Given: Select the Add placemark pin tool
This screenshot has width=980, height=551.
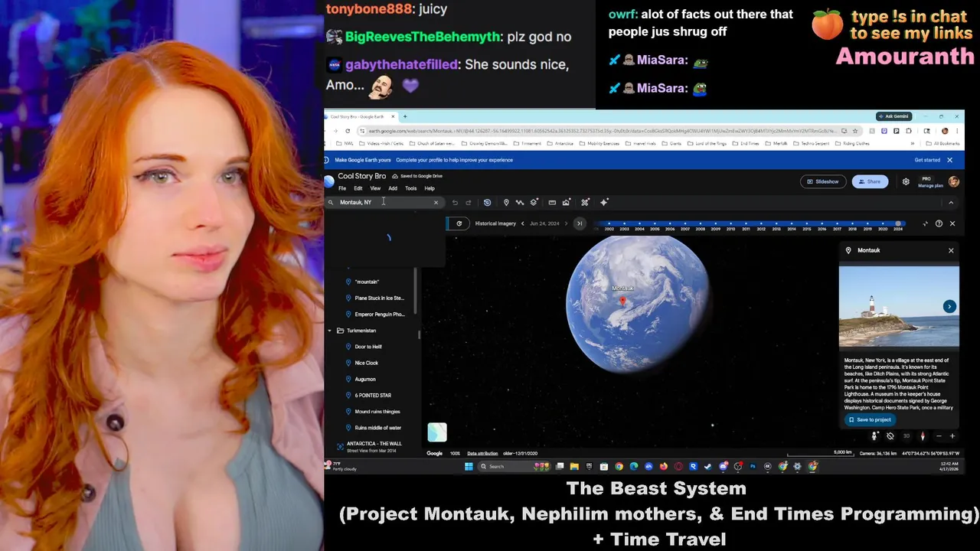Looking at the screenshot, I should [x=506, y=202].
